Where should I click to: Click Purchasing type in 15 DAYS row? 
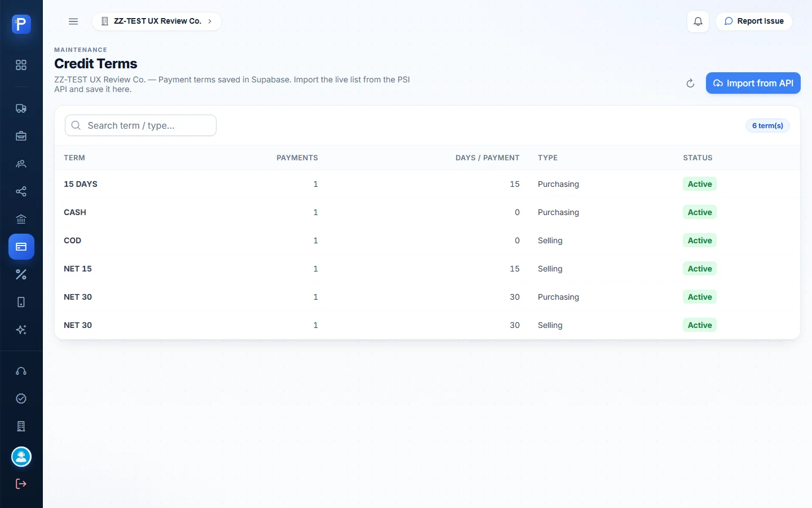pos(558,184)
